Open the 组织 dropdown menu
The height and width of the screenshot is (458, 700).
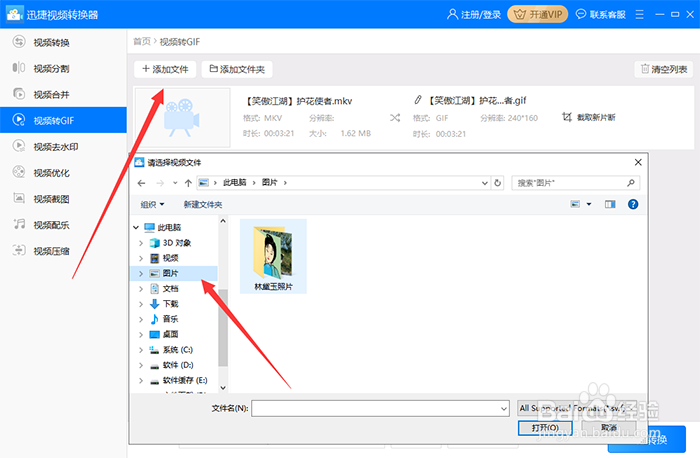(152, 204)
